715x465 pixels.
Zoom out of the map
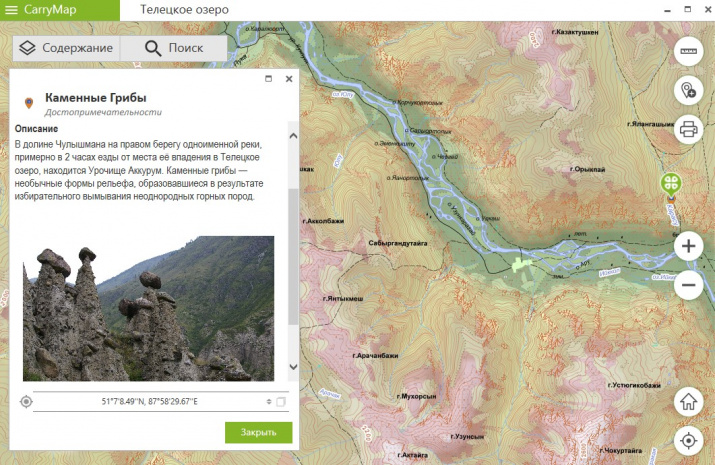[x=688, y=286]
